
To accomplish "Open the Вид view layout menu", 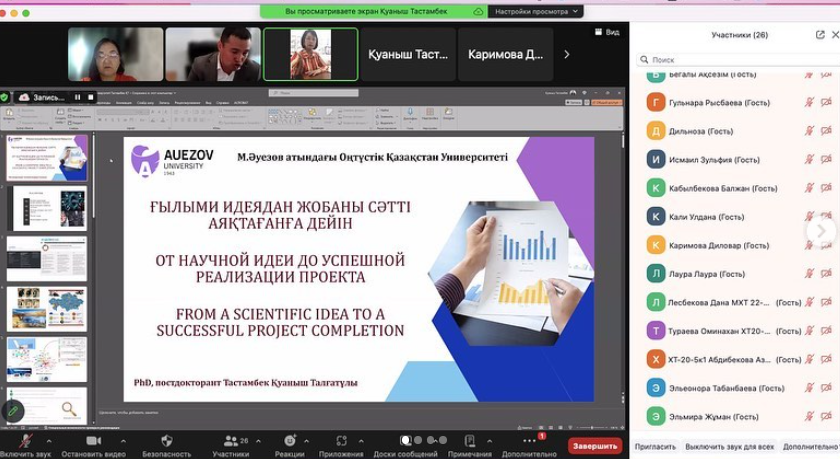I will [606, 32].
